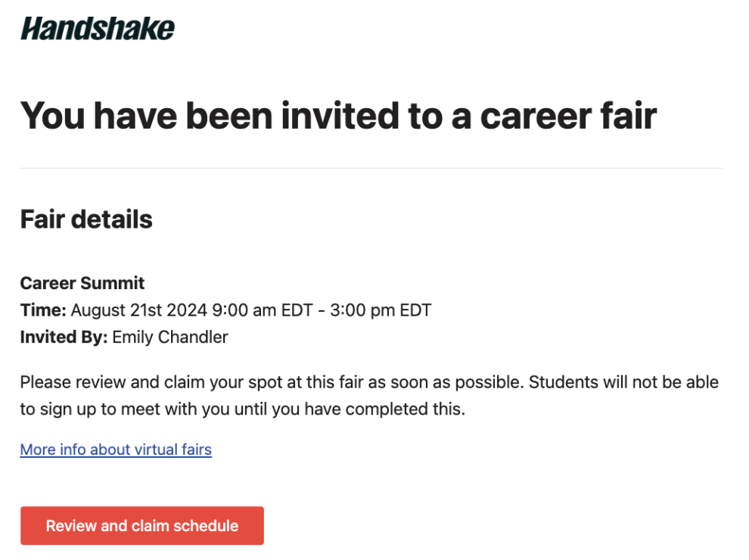The height and width of the screenshot is (560, 749).
Task: Click the words career fair in the title
Action: [x=568, y=116]
